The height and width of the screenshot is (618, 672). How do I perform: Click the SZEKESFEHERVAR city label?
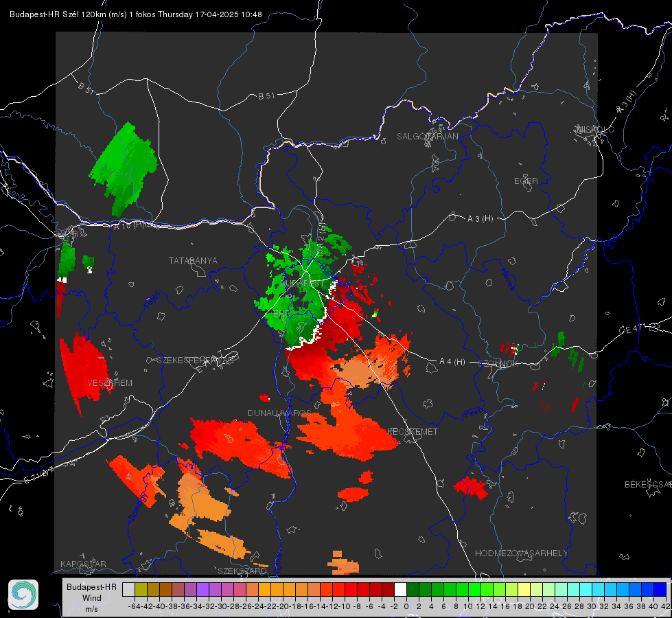click(196, 360)
